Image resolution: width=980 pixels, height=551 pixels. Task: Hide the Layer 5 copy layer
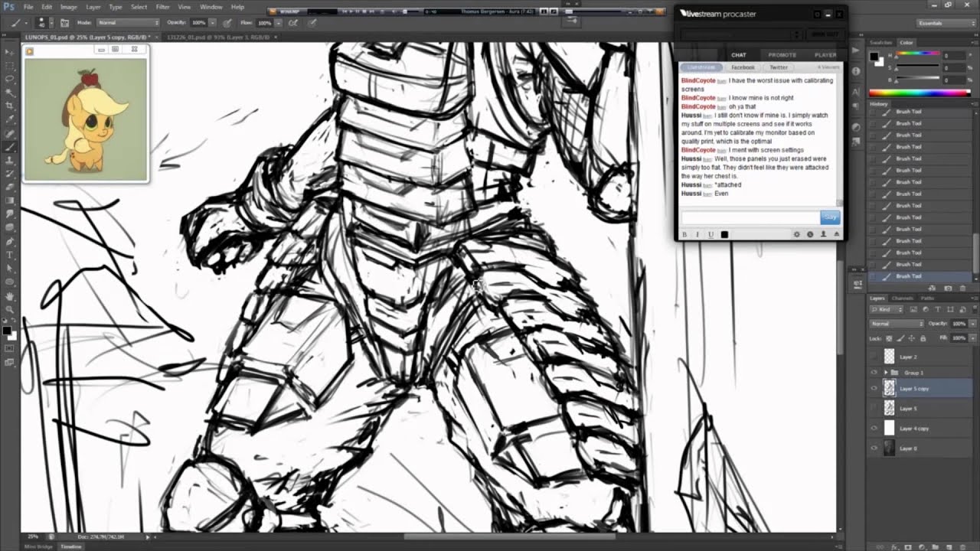[x=874, y=389]
